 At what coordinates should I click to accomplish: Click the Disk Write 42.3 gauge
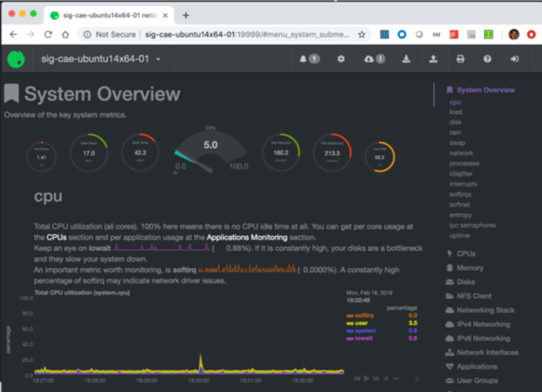click(140, 153)
